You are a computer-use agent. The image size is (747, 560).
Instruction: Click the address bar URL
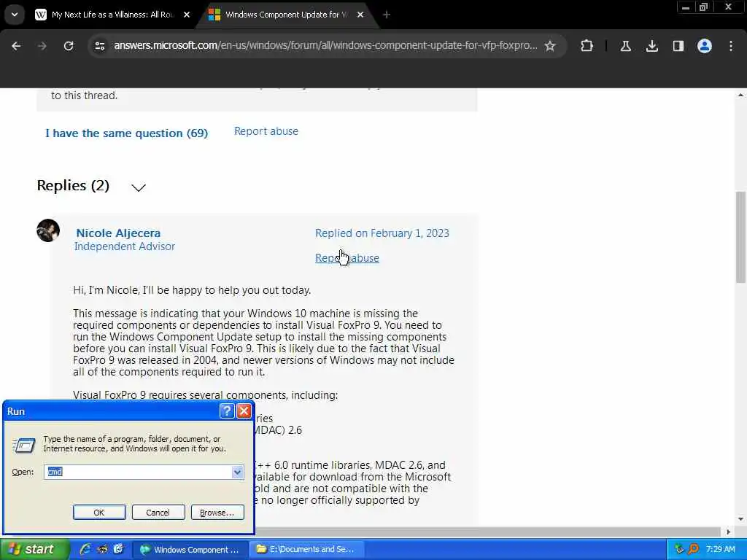coord(325,46)
